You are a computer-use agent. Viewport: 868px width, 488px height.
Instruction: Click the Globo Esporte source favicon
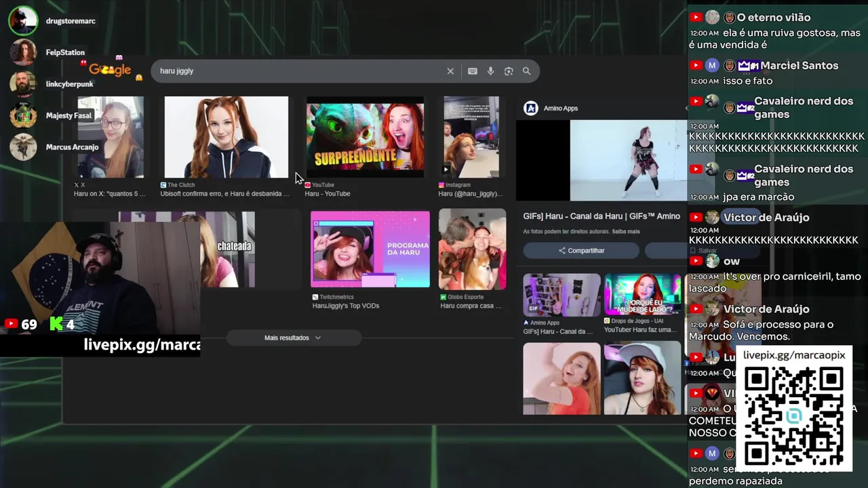[443, 297]
